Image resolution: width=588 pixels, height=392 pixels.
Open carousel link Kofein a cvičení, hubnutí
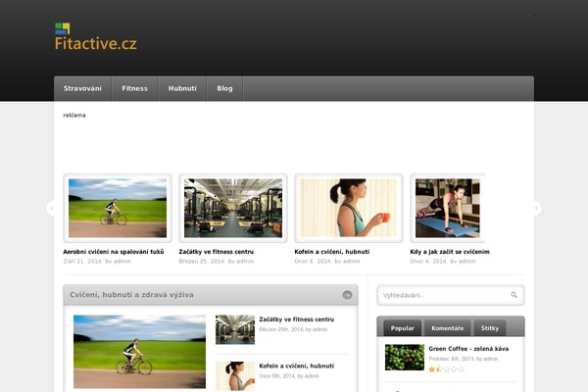pyautogui.click(x=332, y=252)
